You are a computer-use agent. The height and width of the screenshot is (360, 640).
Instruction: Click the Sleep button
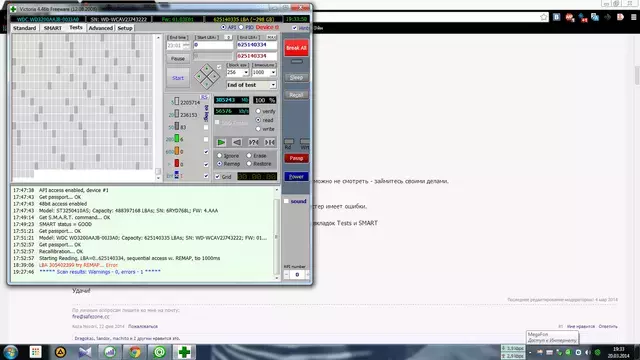(296, 77)
